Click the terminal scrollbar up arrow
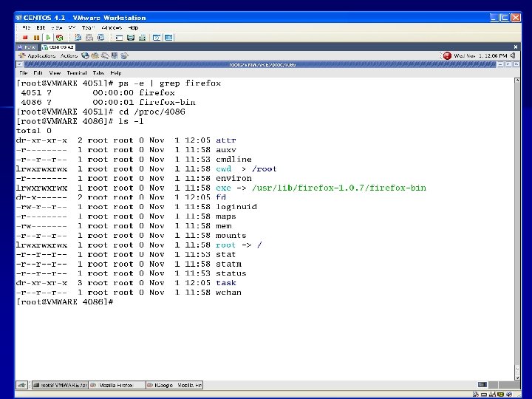 pyautogui.click(x=517, y=81)
